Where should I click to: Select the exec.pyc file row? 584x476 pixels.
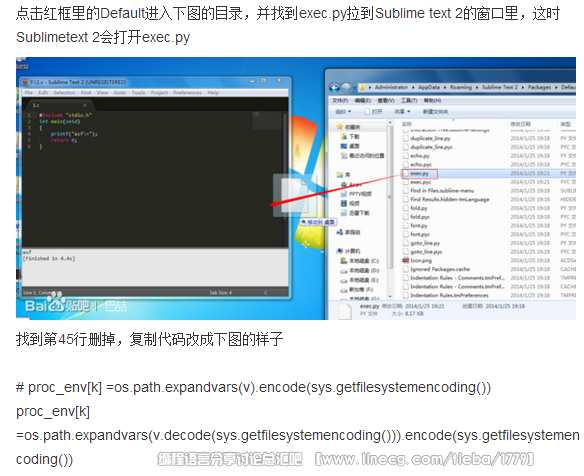[x=488, y=182]
